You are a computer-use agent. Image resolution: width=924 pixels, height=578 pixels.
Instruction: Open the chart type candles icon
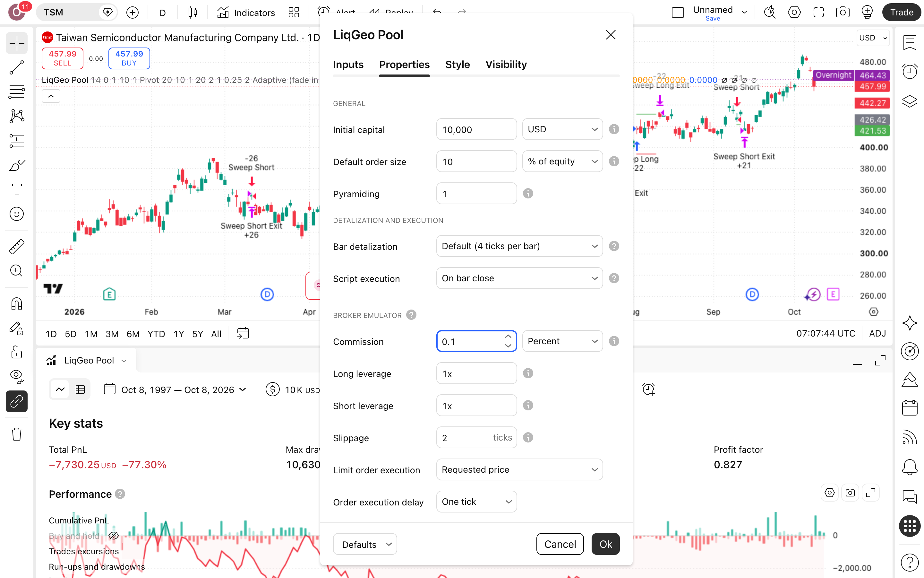point(193,13)
